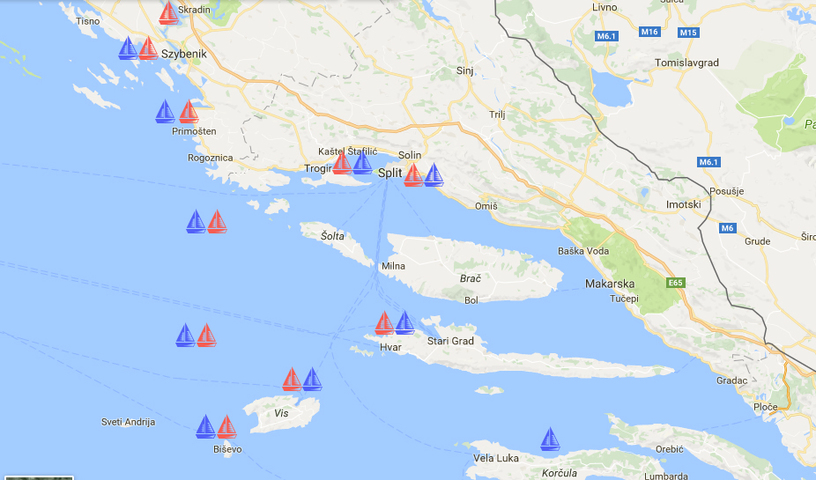Click the red sailboat marker above Primošten
816x480 pixels.
(189, 111)
